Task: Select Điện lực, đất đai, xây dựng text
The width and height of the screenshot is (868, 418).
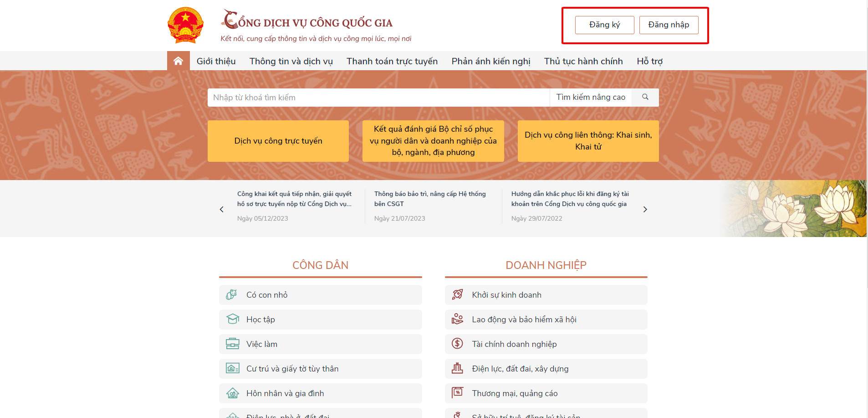Action: tap(520, 369)
